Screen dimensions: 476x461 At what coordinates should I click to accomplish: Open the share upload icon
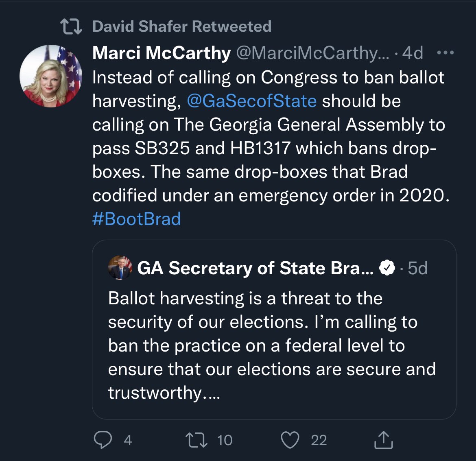click(x=383, y=440)
